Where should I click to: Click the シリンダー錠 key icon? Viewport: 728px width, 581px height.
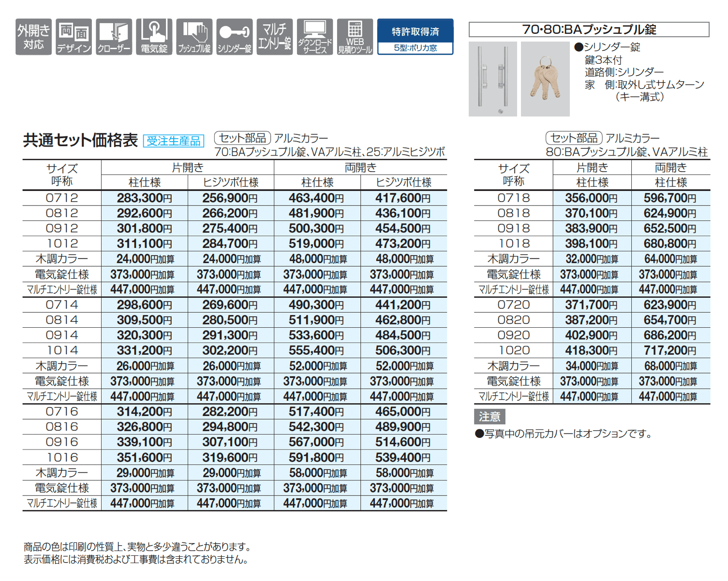pyautogui.click(x=234, y=36)
